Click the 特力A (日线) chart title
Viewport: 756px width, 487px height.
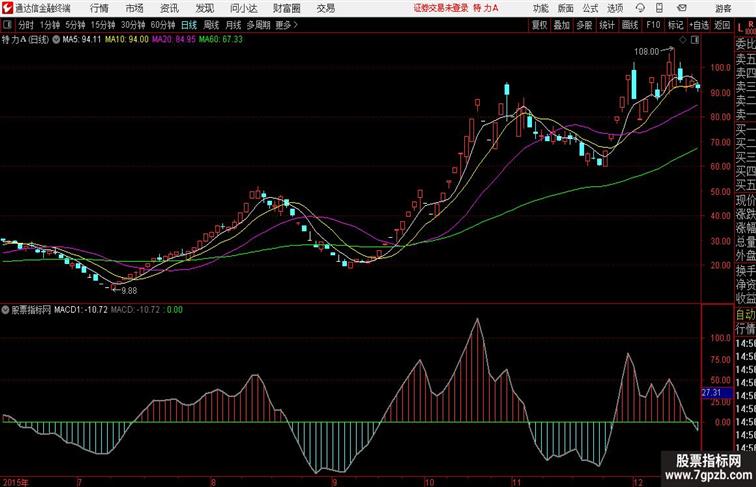tap(26, 40)
